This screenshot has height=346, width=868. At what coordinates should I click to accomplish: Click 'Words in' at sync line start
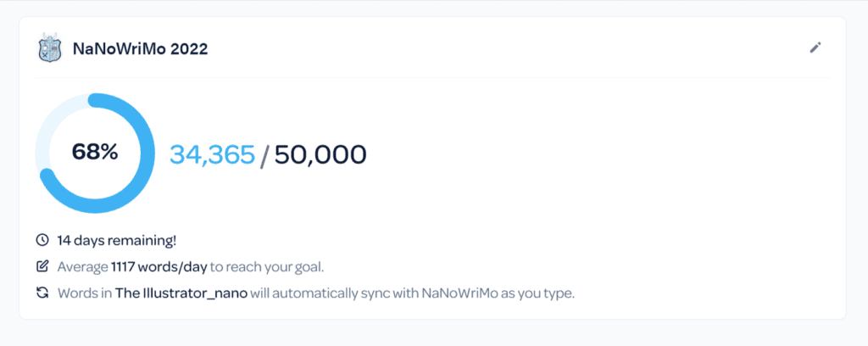tap(85, 293)
